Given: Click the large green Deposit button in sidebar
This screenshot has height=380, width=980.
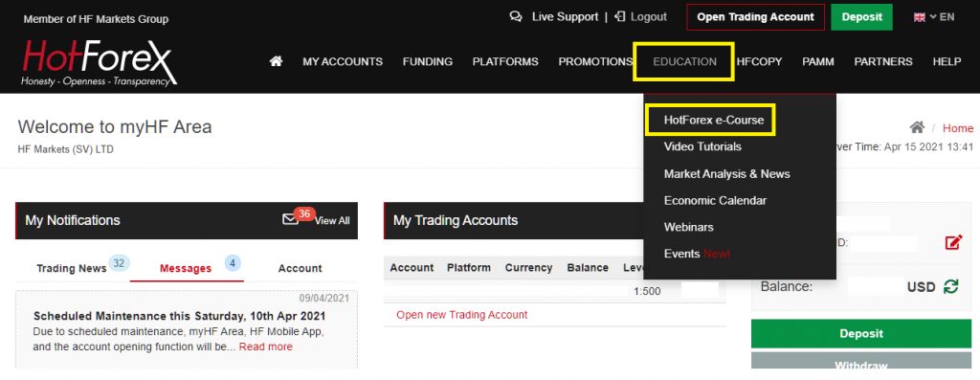Looking at the screenshot, I should pos(861,334).
